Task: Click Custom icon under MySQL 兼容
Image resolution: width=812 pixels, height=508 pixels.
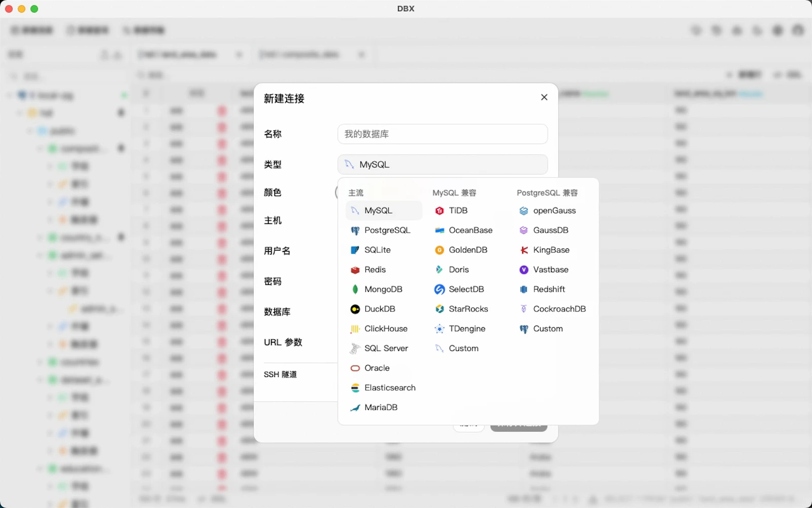Action: tap(439, 348)
